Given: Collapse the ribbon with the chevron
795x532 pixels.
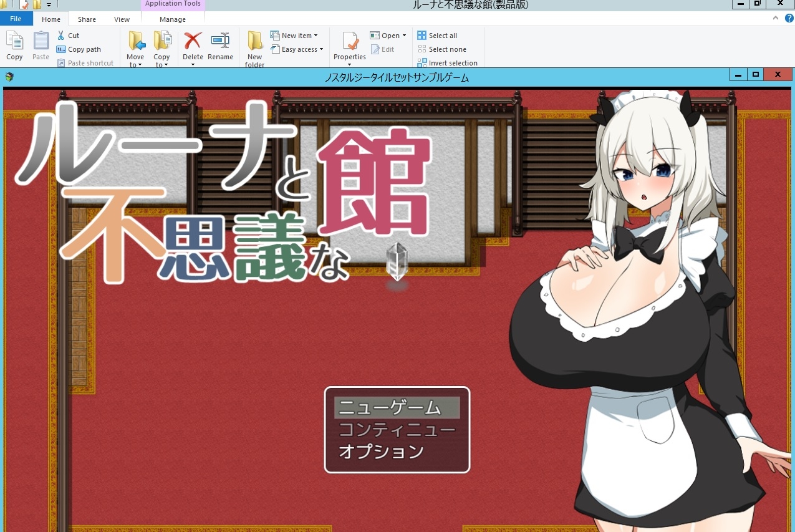Looking at the screenshot, I should (776, 19).
